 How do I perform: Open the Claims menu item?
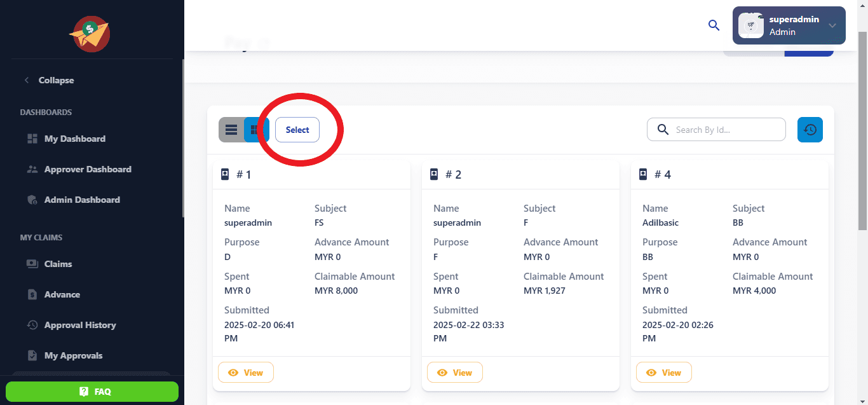pyautogui.click(x=58, y=264)
